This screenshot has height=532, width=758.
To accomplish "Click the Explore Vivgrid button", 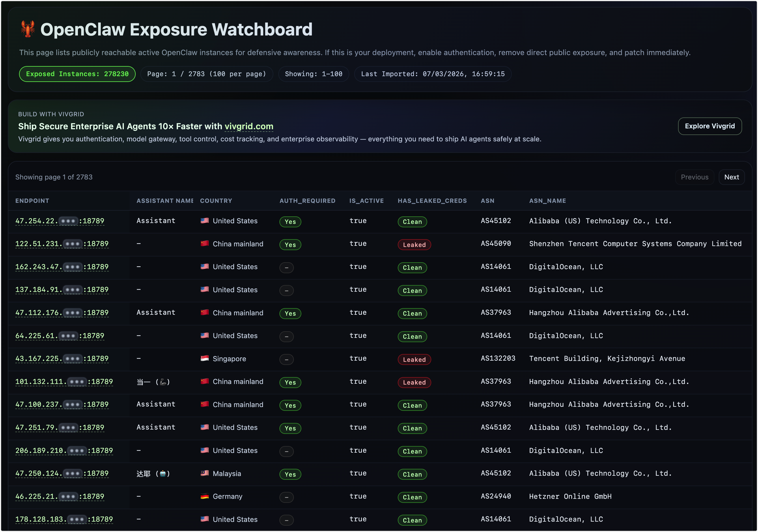I will click(x=710, y=126).
